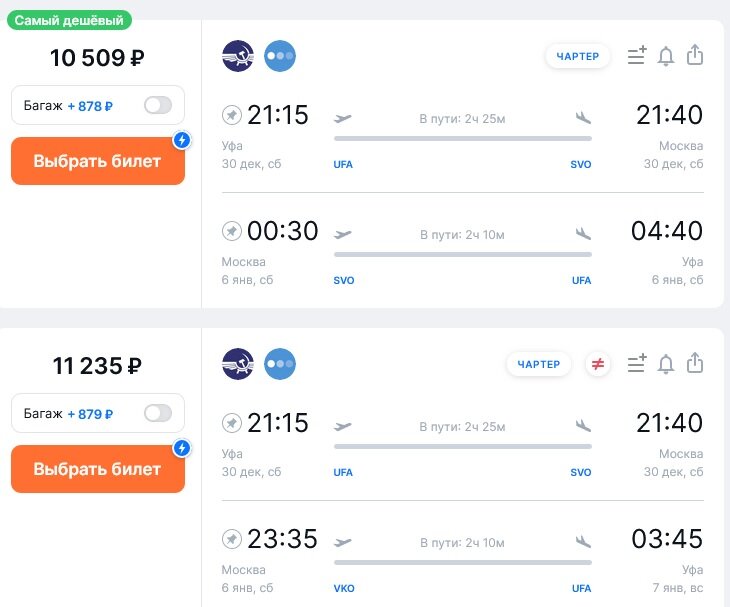
Task: Click the duration bar of the 00:30 flight
Action: [462, 254]
